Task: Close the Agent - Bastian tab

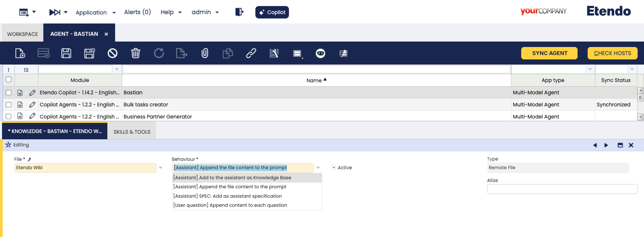Action: click(x=106, y=34)
